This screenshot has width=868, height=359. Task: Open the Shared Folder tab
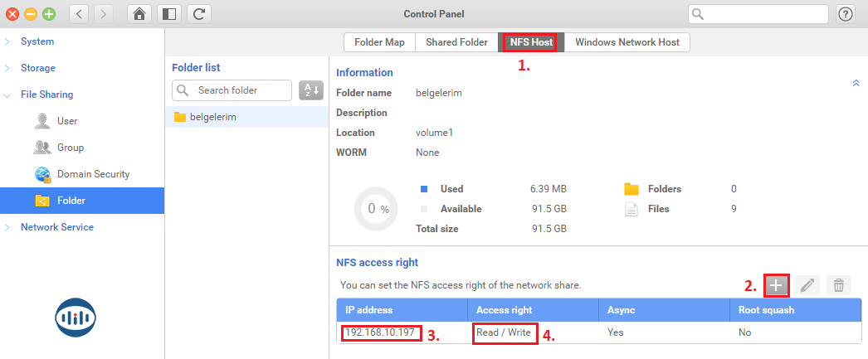(x=456, y=42)
